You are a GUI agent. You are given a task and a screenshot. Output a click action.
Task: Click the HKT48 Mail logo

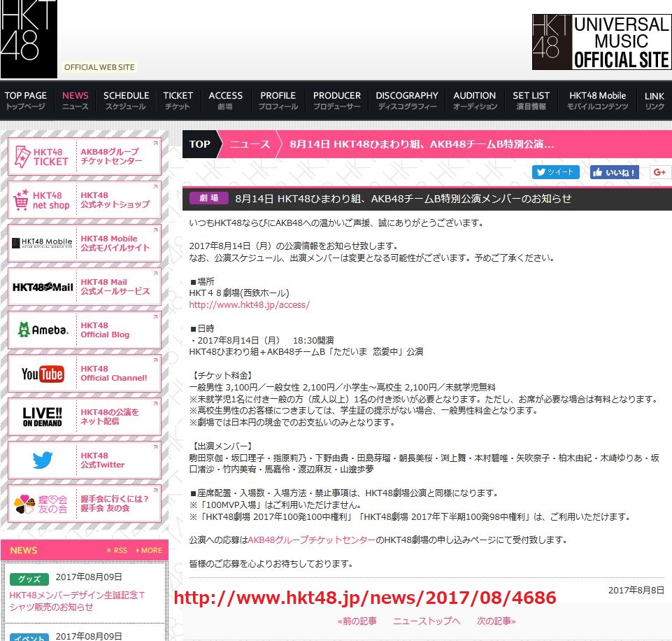point(43,287)
